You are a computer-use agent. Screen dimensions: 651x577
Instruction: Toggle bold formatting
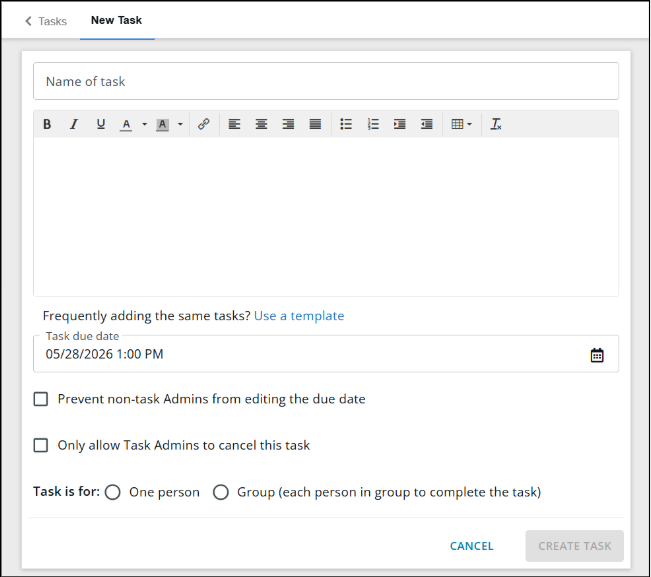(x=47, y=124)
